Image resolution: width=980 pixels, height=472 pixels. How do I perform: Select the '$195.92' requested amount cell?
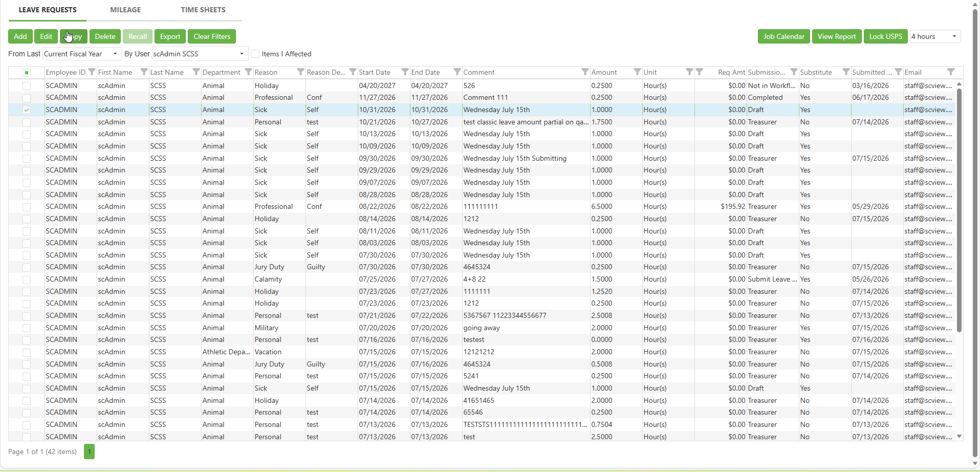(721, 206)
